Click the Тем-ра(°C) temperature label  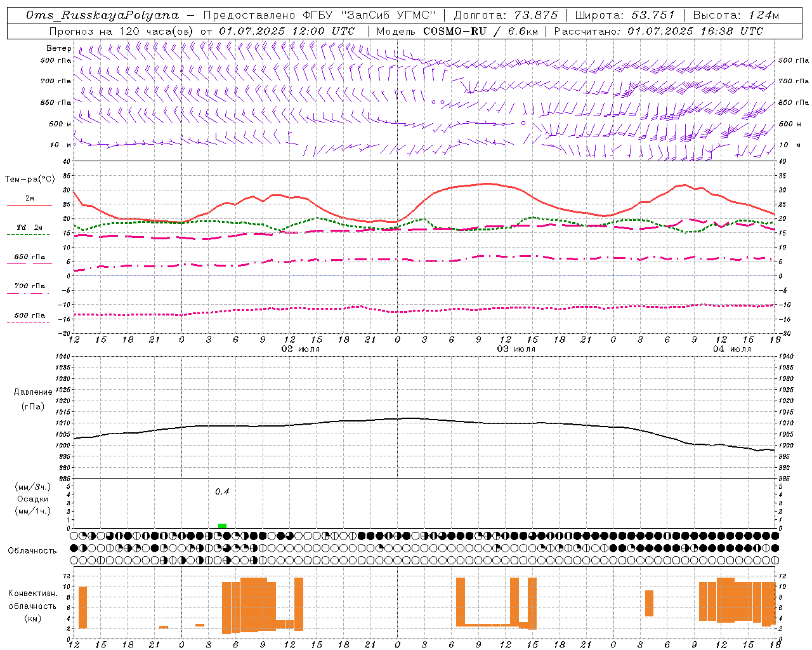point(30,180)
